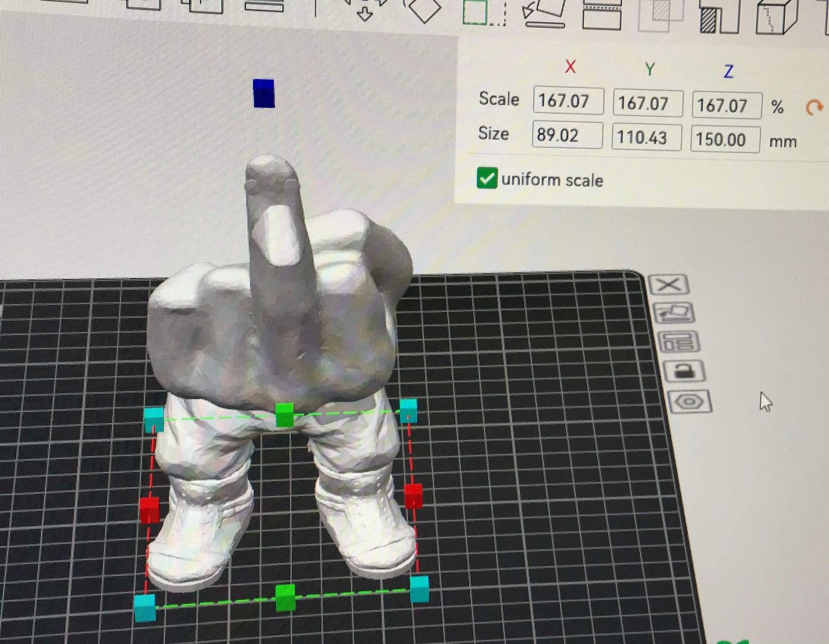Click the "mm" unit label
Screen dimensions: 829x644
(783, 142)
